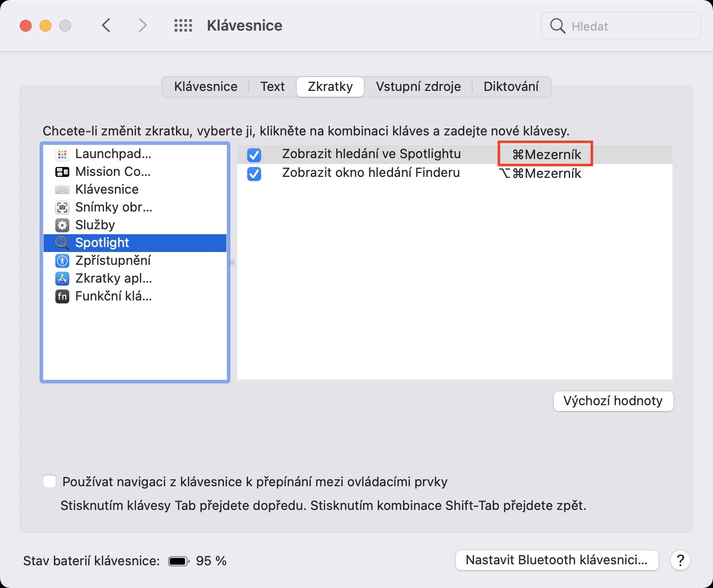Click the help question mark button
The image size is (713, 588).
680,560
